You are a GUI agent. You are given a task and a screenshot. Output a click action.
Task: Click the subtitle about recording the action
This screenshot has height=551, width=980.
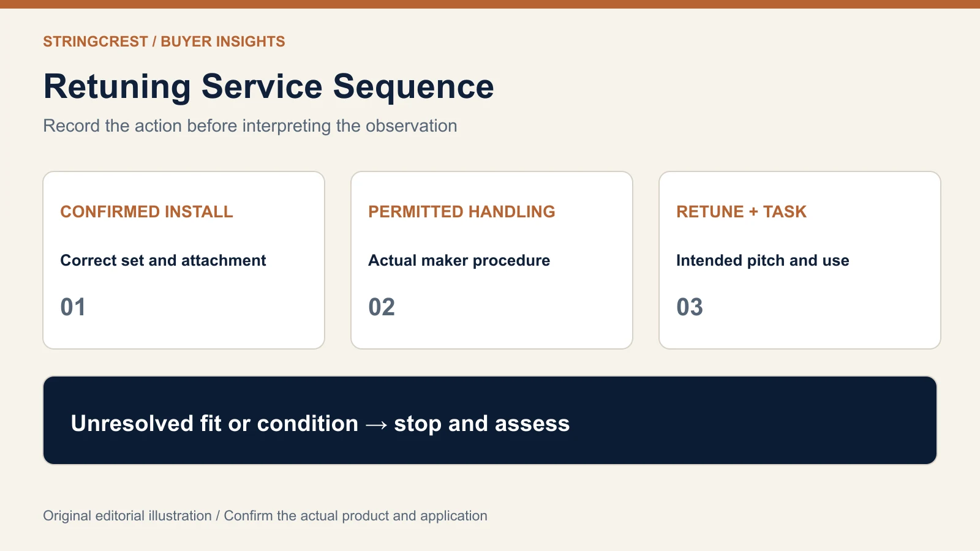[x=250, y=126]
